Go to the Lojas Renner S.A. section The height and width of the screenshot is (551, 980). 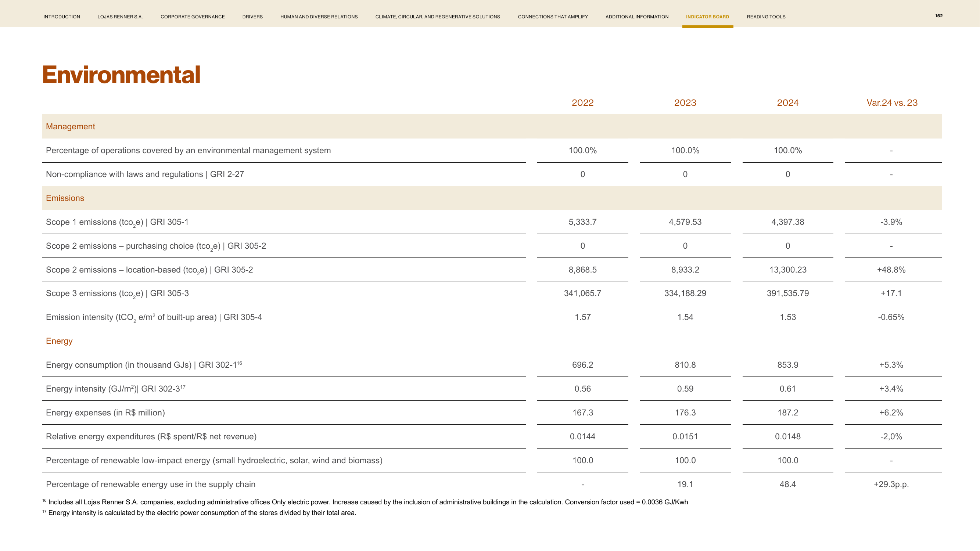tap(120, 17)
